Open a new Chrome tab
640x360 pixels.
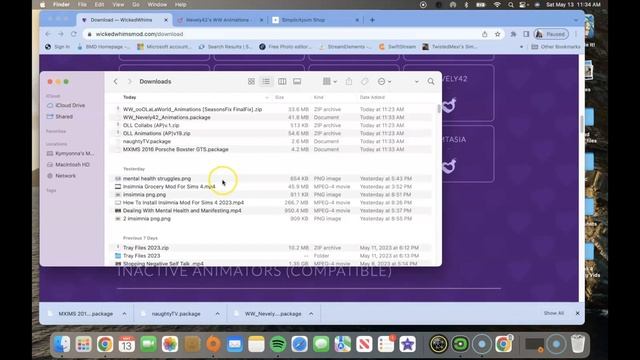tap(372, 20)
